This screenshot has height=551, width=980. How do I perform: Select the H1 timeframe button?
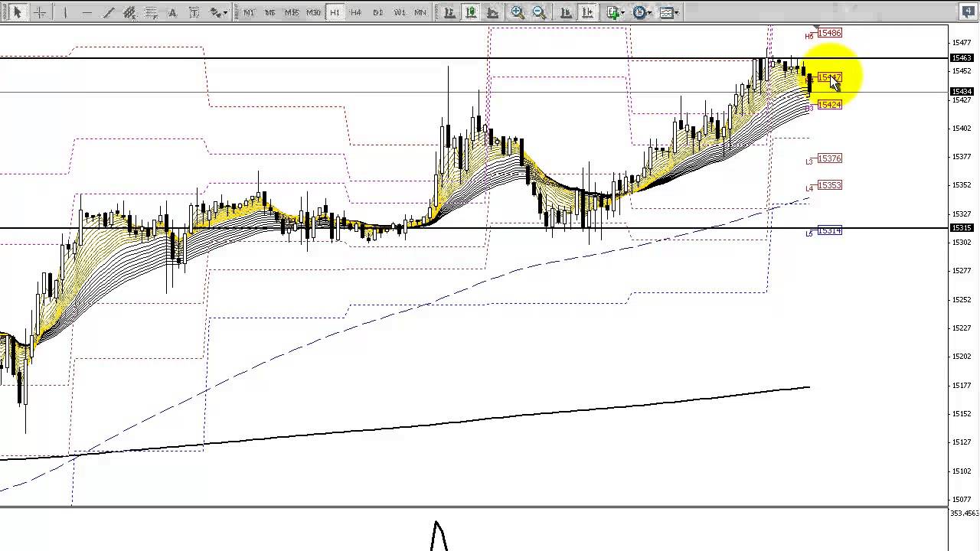tap(335, 12)
